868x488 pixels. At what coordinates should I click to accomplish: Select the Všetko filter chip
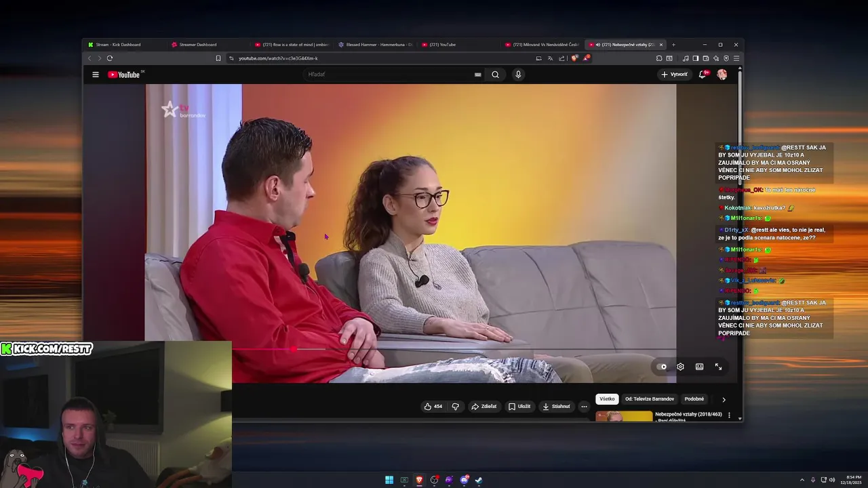[x=607, y=399]
